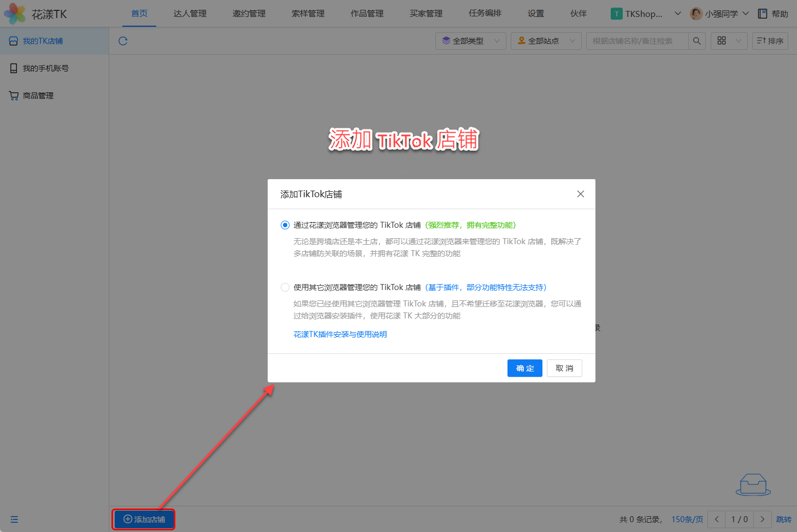This screenshot has width=797, height=532.
Task: Click the 1 / 0 page number box
Action: [740, 519]
